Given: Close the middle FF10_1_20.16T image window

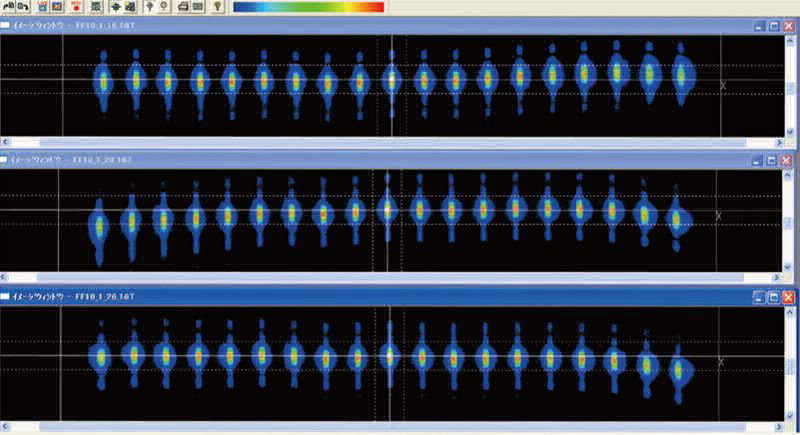Looking at the screenshot, I should point(788,160).
